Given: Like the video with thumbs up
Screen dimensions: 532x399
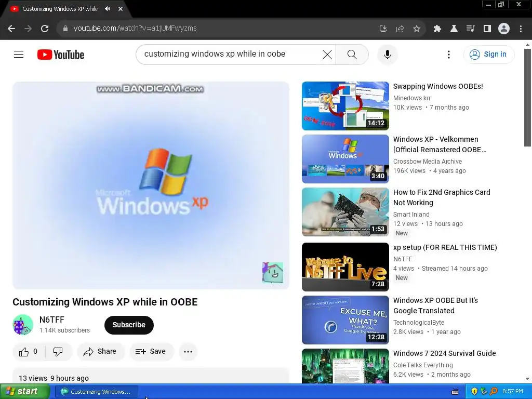Looking at the screenshot, I should (x=29, y=352).
